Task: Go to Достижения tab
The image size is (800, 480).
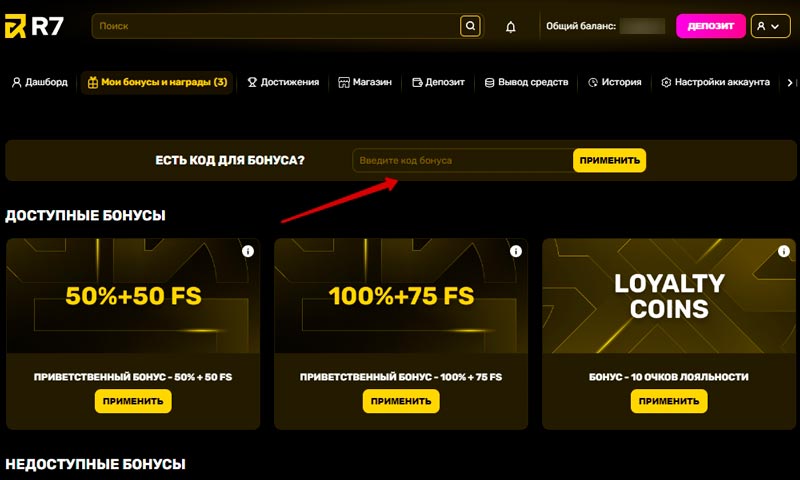Action: [283, 82]
